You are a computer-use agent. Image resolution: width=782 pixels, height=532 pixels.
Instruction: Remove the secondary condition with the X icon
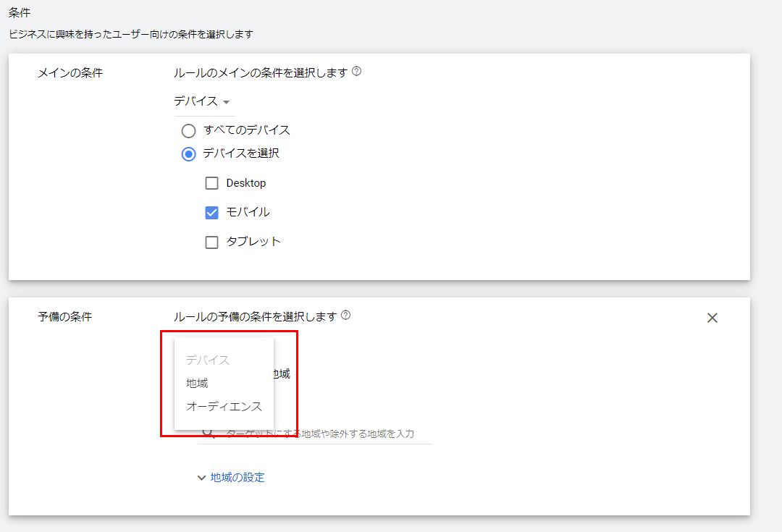click(712, 318)
